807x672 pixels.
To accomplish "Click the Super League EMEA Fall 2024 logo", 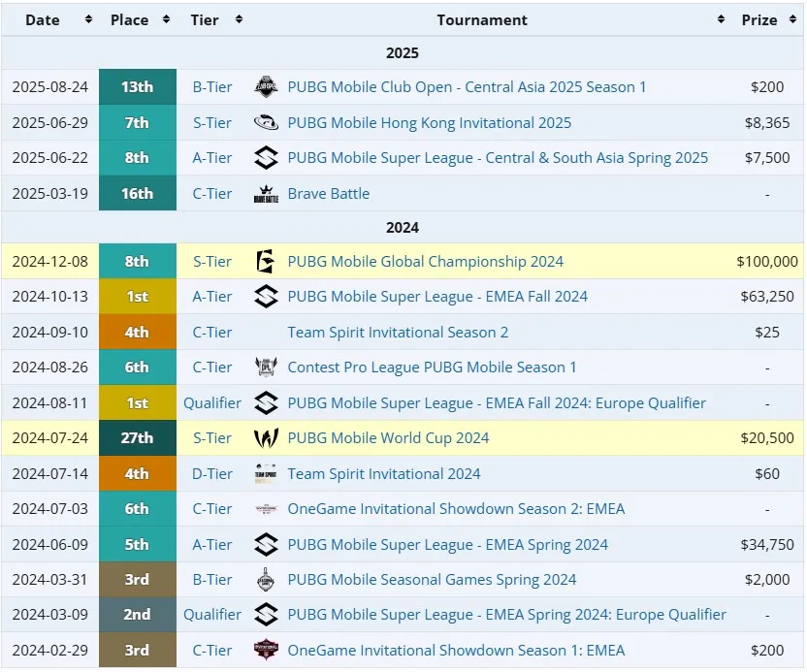I will click(x=266, y=297).
